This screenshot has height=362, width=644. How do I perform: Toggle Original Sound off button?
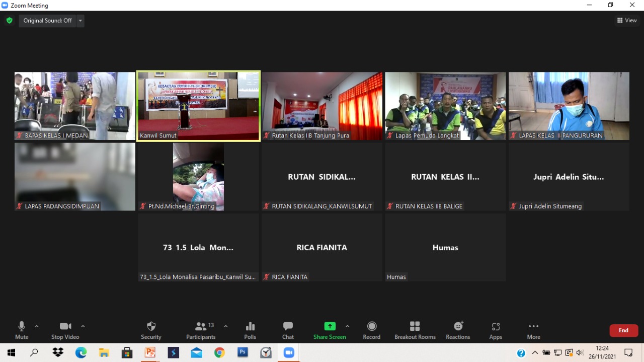pyautogui.click(x=47, y=21)
